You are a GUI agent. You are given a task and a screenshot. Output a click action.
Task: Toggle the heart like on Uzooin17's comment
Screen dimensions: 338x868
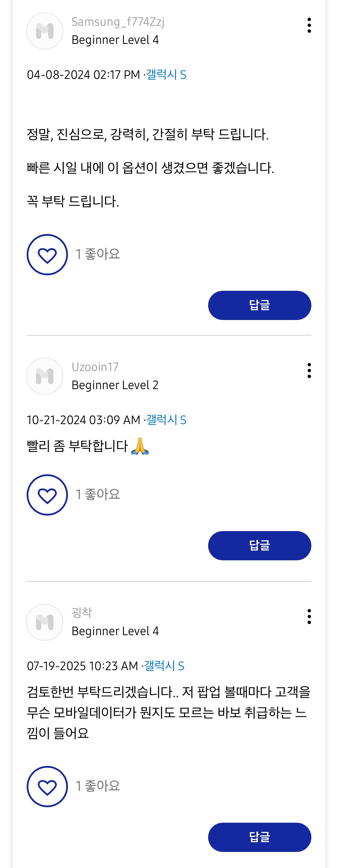47,495
